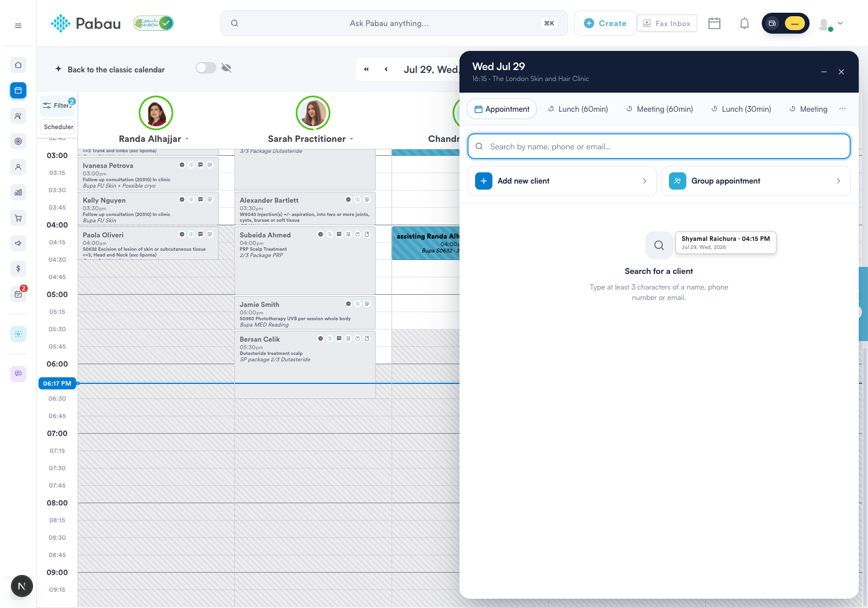
Task: Select the Lunch (60min) tab
Action: 578,109
